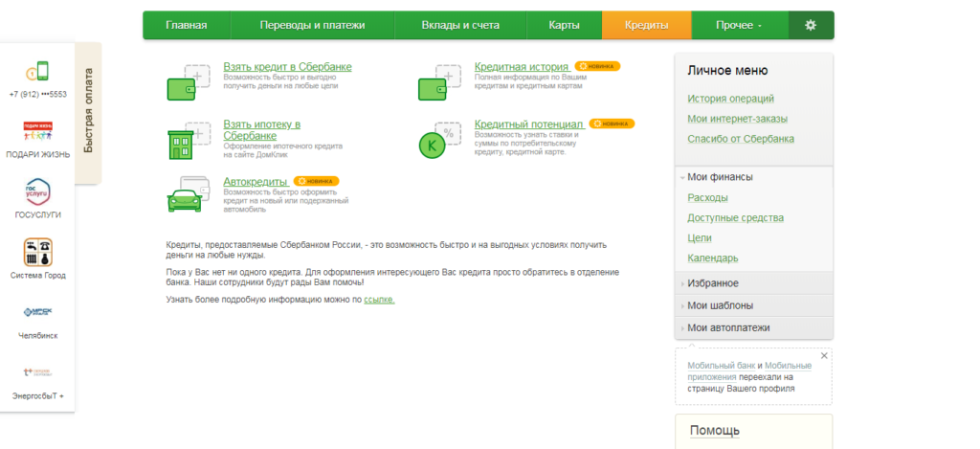The height and width of the screenshot is (449, 980).
Task: Open the ЭнергосбыТ + provider icon
Action: coord(37,372)
